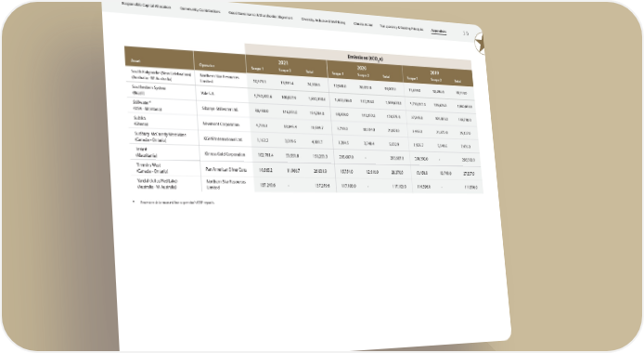Click the page number 15
Screen dimensions: 644x353
[x=465, y=33]
